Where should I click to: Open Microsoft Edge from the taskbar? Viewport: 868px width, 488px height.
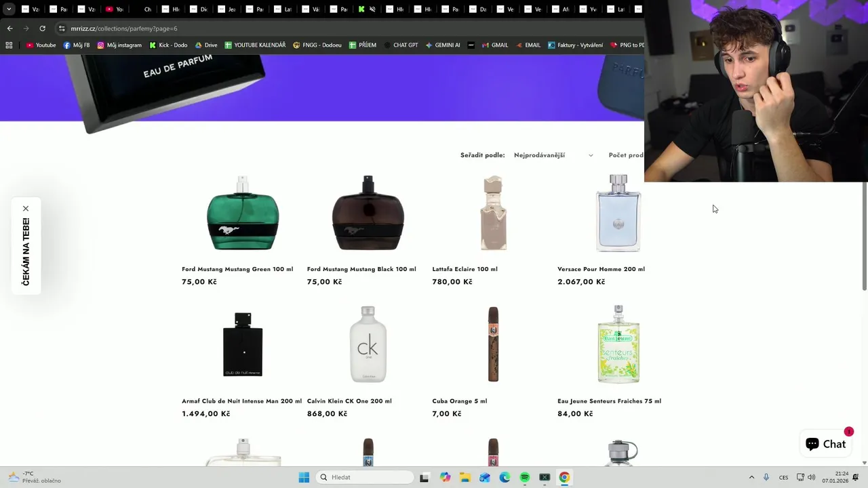(505, 477)
